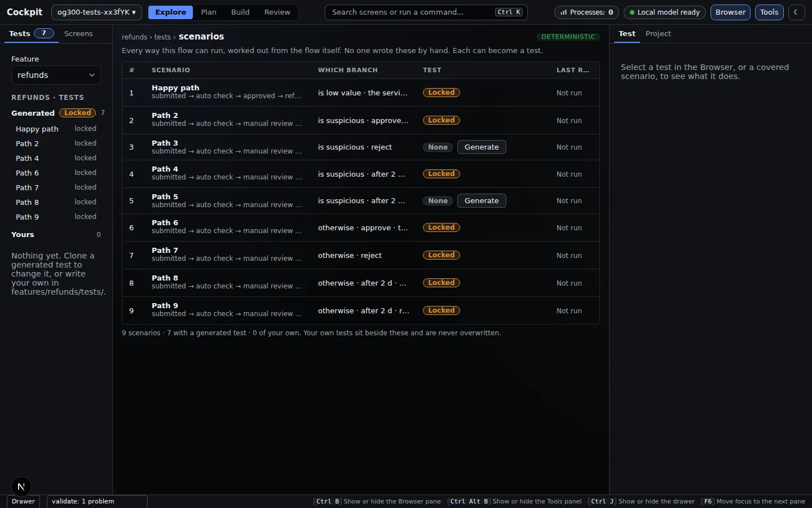Click the Yours section header
812x508 pixels.
point(23,234)
